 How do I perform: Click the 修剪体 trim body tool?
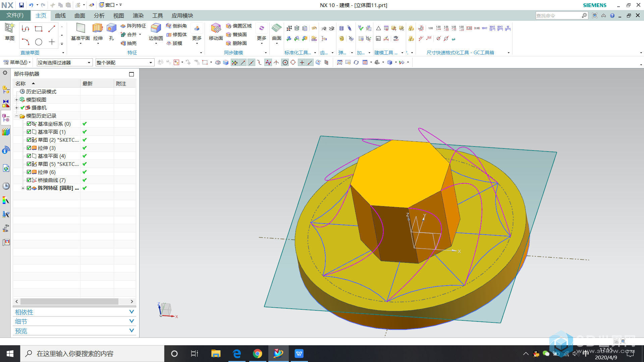click(x=176, y=35)
